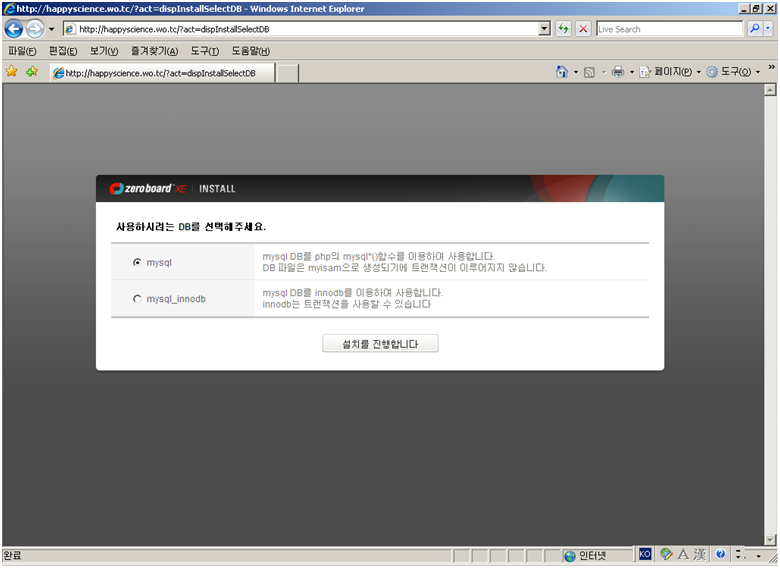Click the IME 漢 Hanja conversion icon
This screenshot has width=780, height=568.
click(700, 554)
